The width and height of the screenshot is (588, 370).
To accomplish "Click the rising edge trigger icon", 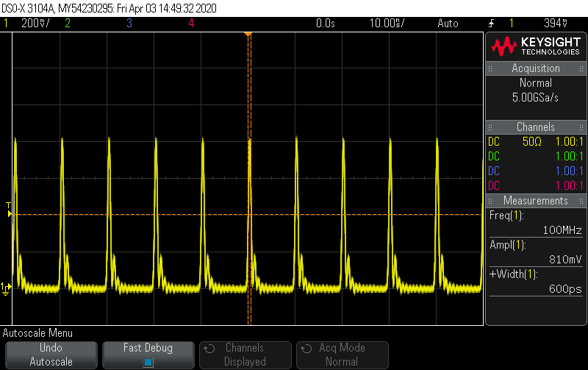I will pyautogui.click(x=491, y=24).
